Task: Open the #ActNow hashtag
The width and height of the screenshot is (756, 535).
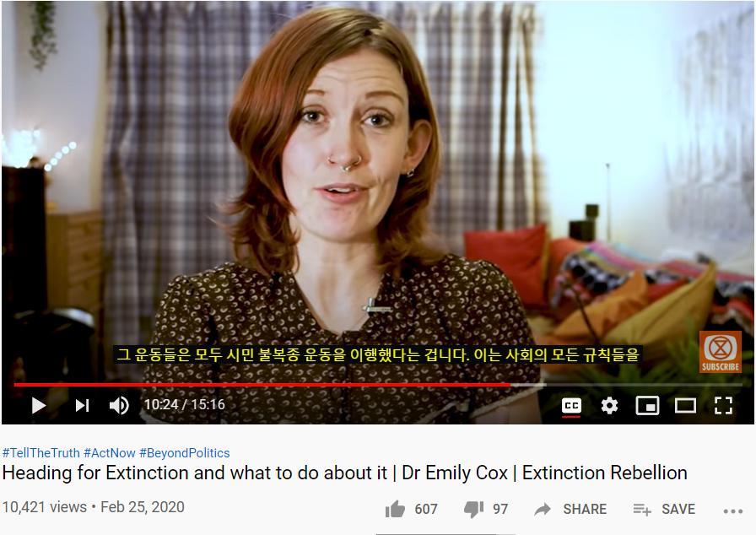Action: [x=110, y=453]
